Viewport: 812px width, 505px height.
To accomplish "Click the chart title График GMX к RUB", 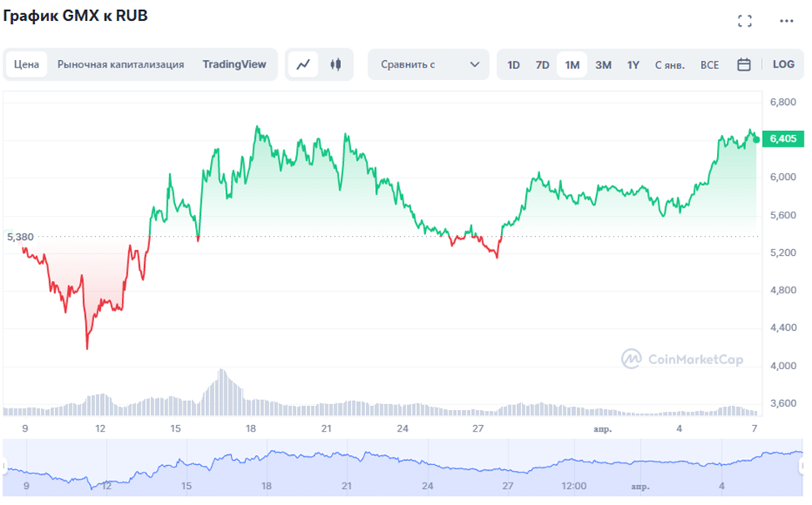I will tap(75, 16).
